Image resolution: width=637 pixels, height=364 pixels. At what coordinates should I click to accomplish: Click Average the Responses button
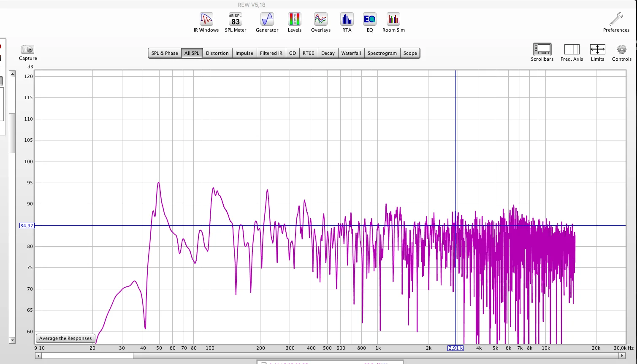click(65, 338)
